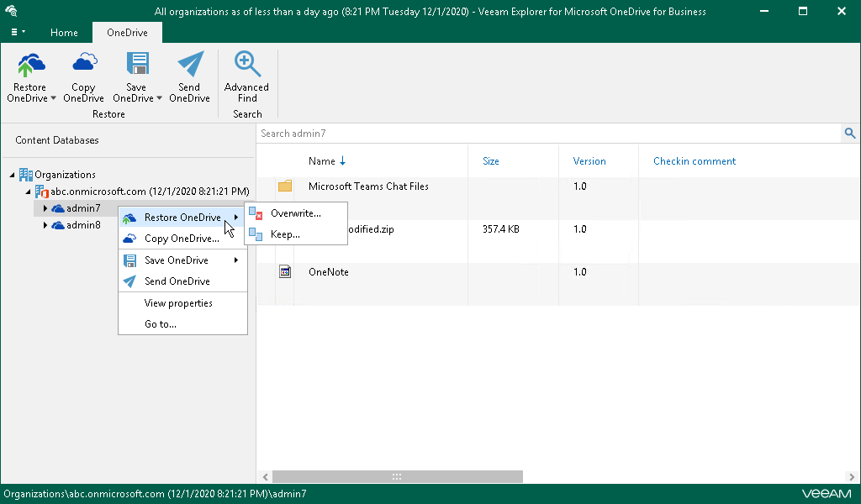
Task: Click the Veeam Explorer app icon in title bar
Action: click(11, 11)
